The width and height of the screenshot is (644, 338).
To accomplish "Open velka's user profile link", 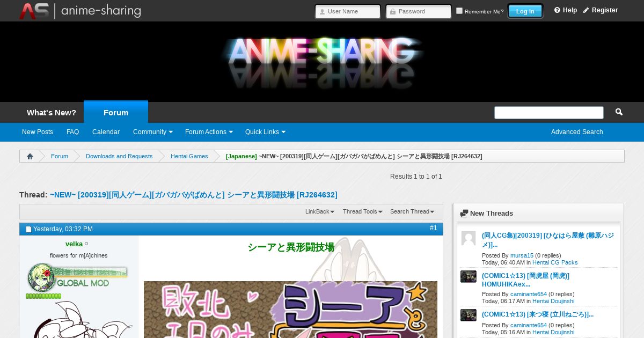I will click(74, 244).
